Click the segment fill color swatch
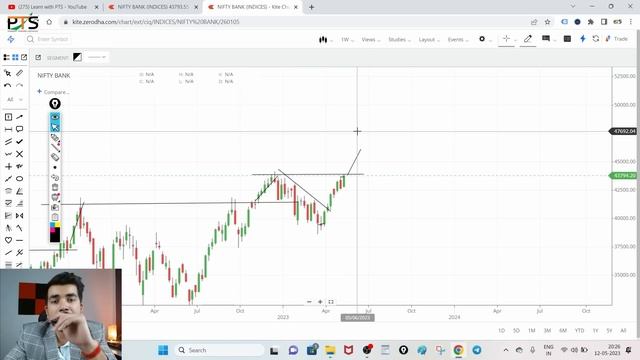The image size is (640, 360). pos(77,57)
